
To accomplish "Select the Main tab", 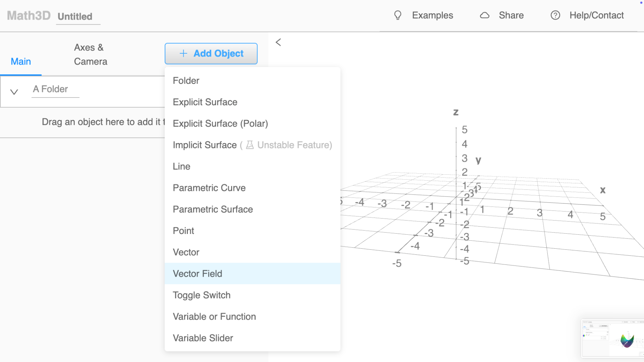I will coord(21,61).
